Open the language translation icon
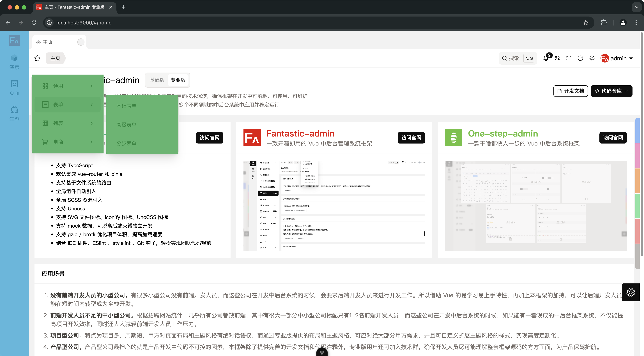Image resolution: width=644 pixels, height=356 pixels. [x=557, y=58]
